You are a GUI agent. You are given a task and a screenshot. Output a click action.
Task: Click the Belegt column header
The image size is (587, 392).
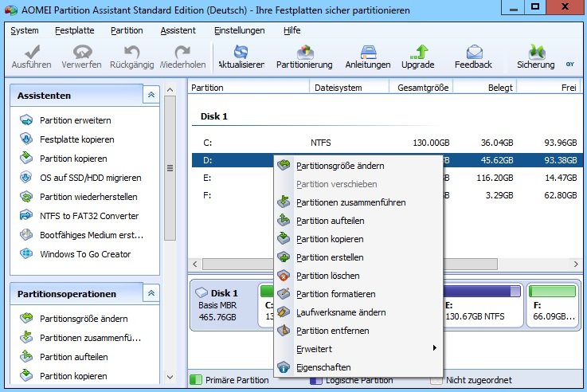[485, 88]
